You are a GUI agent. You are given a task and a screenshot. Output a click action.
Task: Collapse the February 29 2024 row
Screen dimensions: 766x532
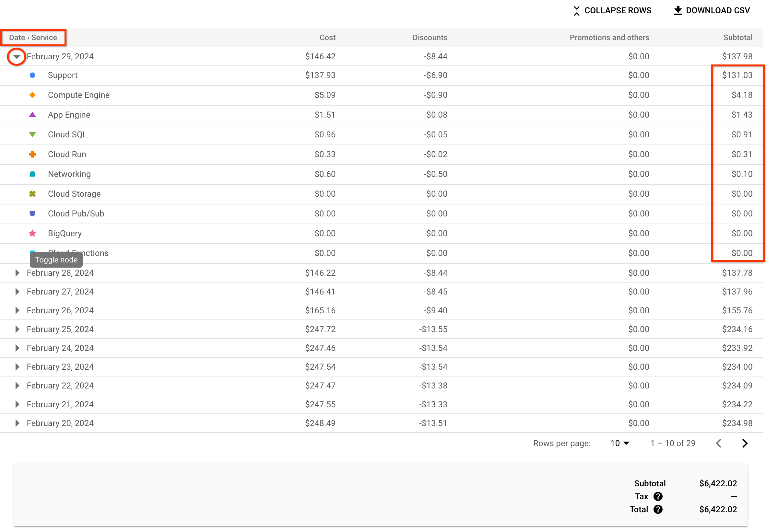tap(17, 56)
